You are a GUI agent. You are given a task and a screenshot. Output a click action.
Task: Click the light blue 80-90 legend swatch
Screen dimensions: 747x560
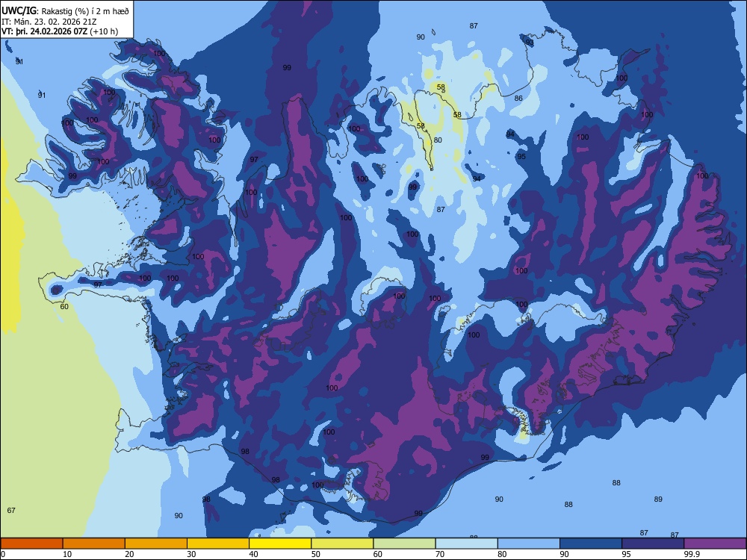click(529, 544)
